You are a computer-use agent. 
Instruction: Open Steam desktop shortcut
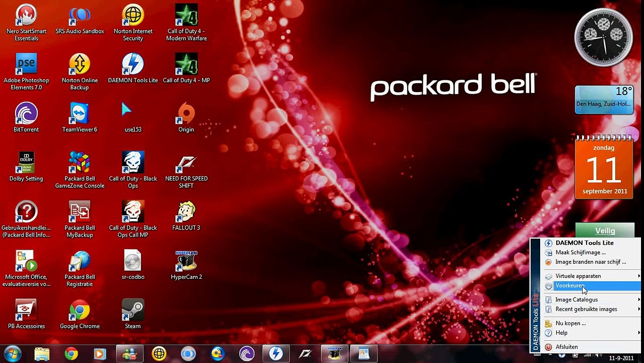click(133, 314)
